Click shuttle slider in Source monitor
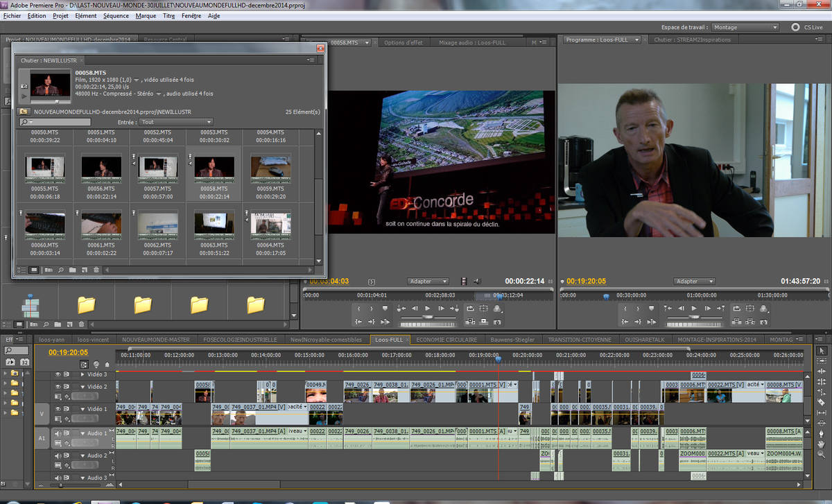Screen dimensions: 832x504 (x=427, y=316)
